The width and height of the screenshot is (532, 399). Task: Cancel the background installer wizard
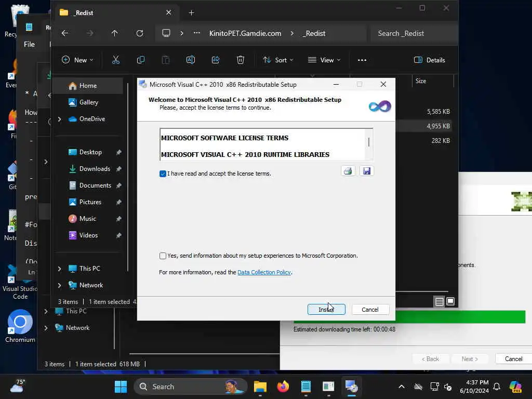pyautogui.click(x=513, y=359)
